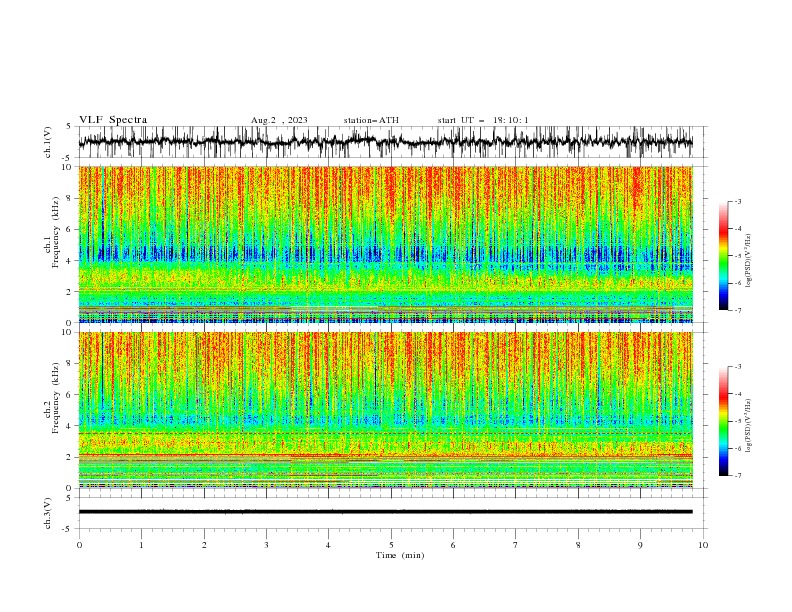This screenshot has width=792, height=612.
Task: Select the date "Aug.2 , 2023" header
Action: (279, 120)
